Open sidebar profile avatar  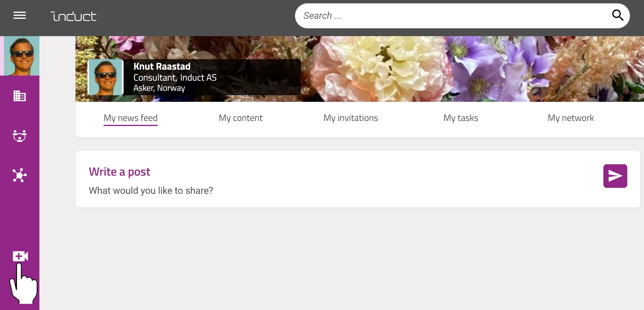coord(21,56)
